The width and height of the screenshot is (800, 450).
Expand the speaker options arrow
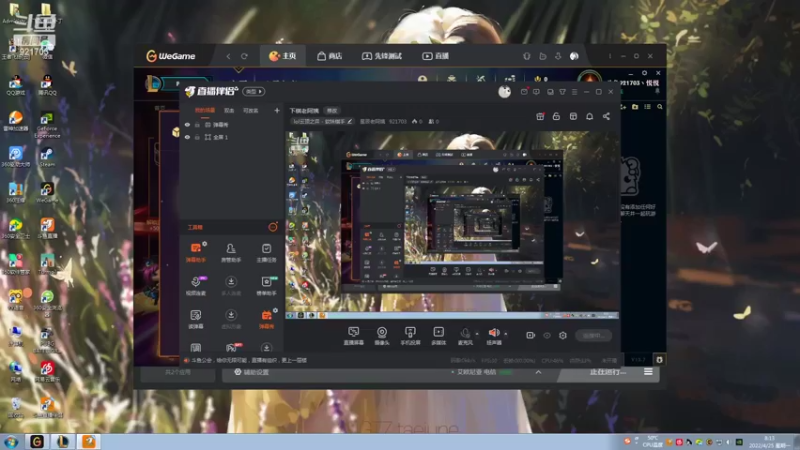[506, 334]
